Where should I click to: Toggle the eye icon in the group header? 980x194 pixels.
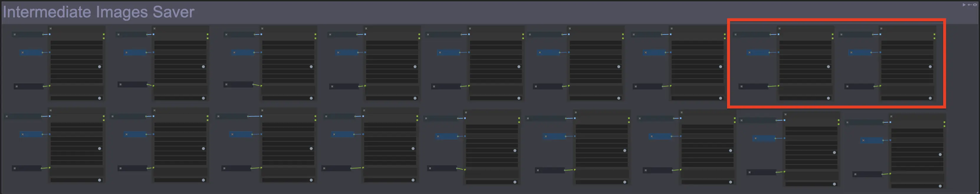pyautogui.click(x=975, y=5)
